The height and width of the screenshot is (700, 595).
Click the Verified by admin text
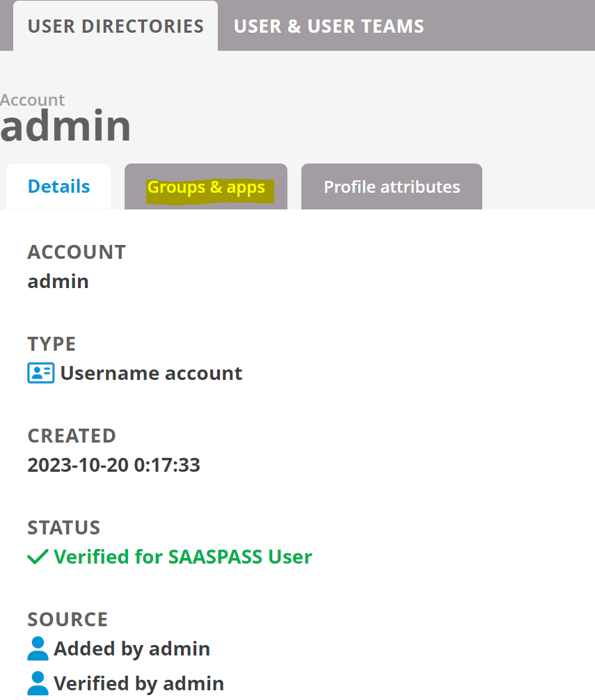click(138, 683)
